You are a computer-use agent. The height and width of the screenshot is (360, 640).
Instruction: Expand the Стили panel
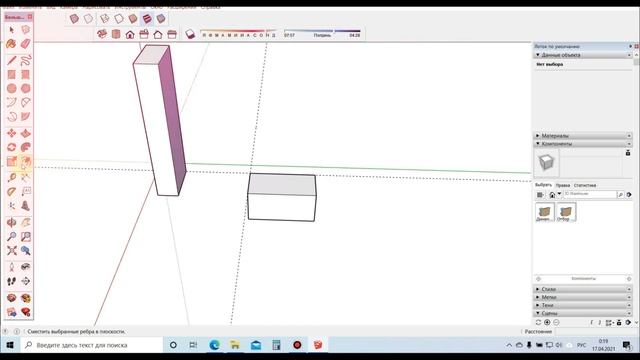(582, 289)
